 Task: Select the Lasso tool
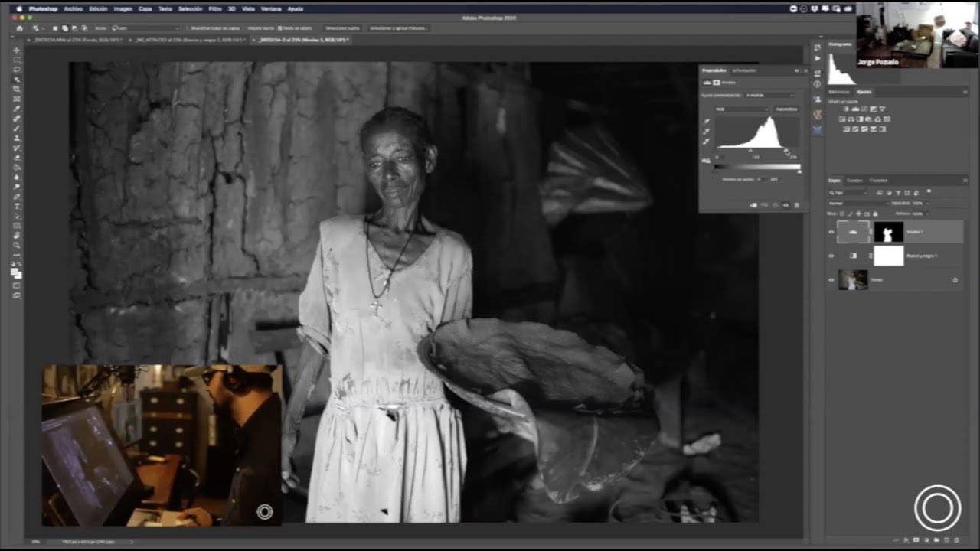(x=17, y=70)
